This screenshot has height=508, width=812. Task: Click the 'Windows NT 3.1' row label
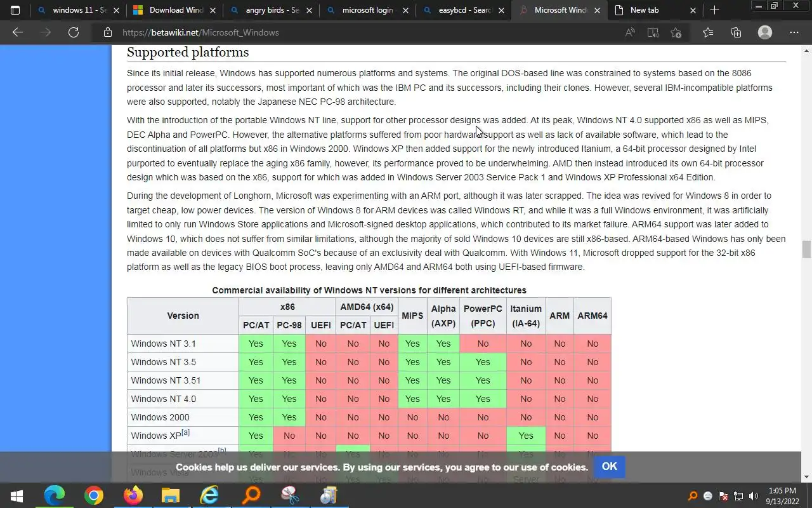(163, 344)
